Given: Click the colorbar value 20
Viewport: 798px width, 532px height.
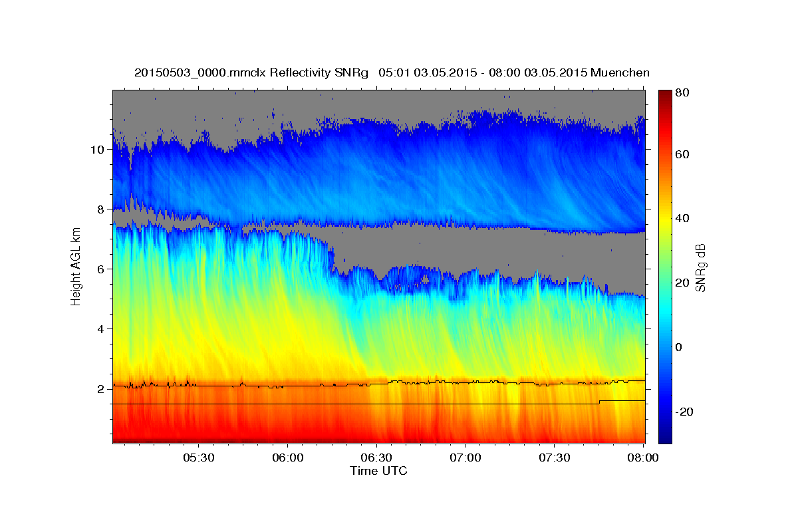Looking at the screenshot, I should (683, 283).
